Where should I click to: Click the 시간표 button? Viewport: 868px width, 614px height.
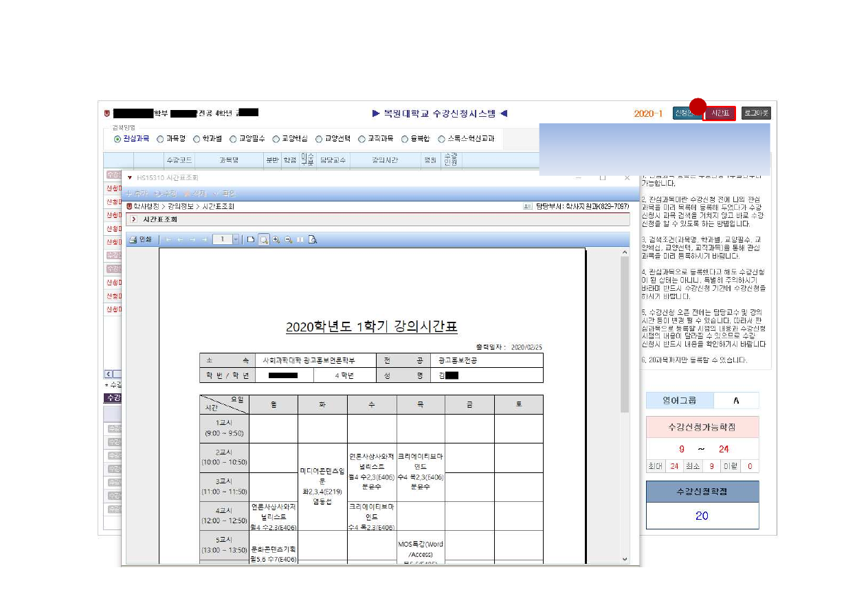click(x=720, y=113)
